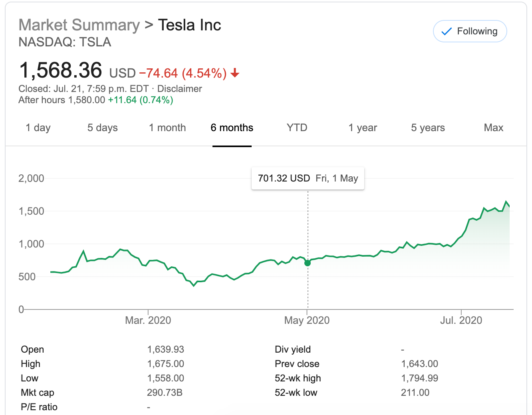
Task: Click the 701.32 USD chart tooltip
Action: coord(308,178)
